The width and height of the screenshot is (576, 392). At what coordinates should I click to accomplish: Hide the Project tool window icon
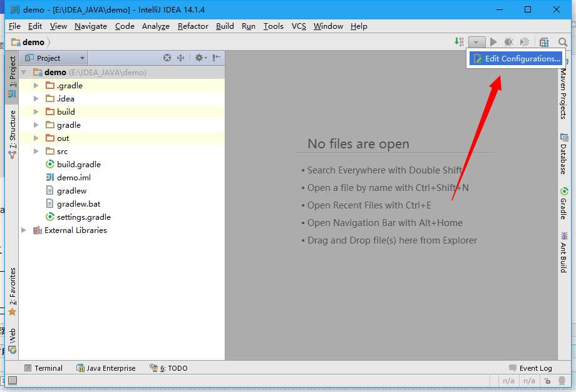(x=217, y=58)
